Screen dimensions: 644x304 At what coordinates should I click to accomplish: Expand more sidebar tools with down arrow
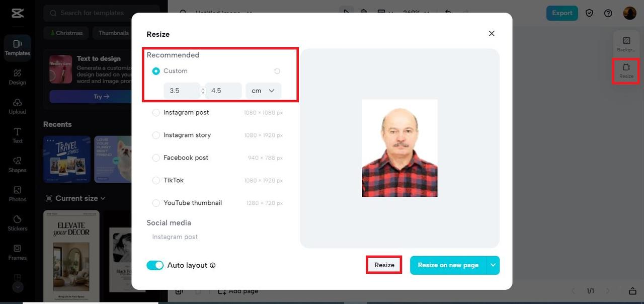pyautogui.click(x=18, y=287)
